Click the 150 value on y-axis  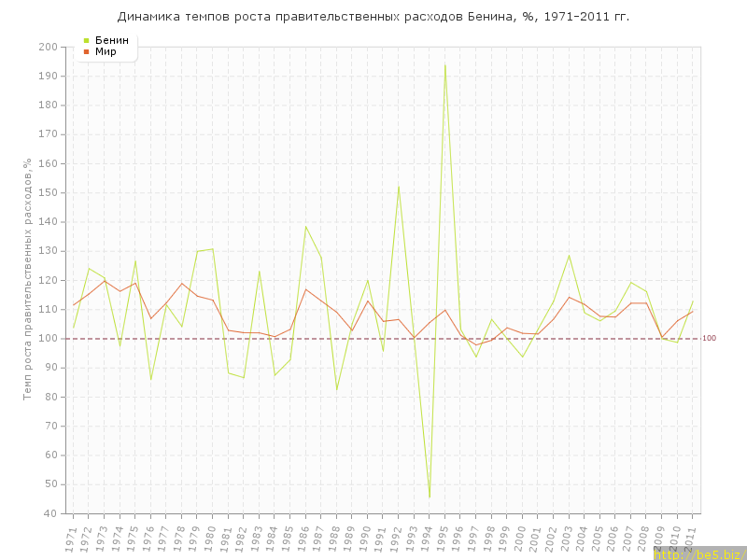pos(48,193)
